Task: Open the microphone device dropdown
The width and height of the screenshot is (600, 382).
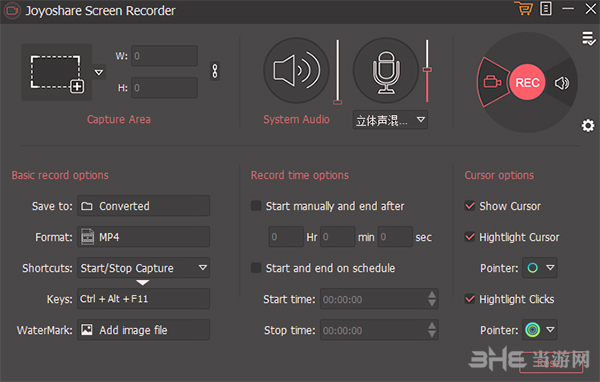Action: (390, 120)
